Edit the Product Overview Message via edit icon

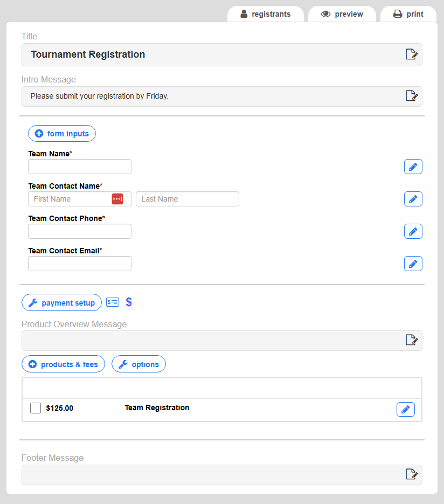click(x=411, y=340)
